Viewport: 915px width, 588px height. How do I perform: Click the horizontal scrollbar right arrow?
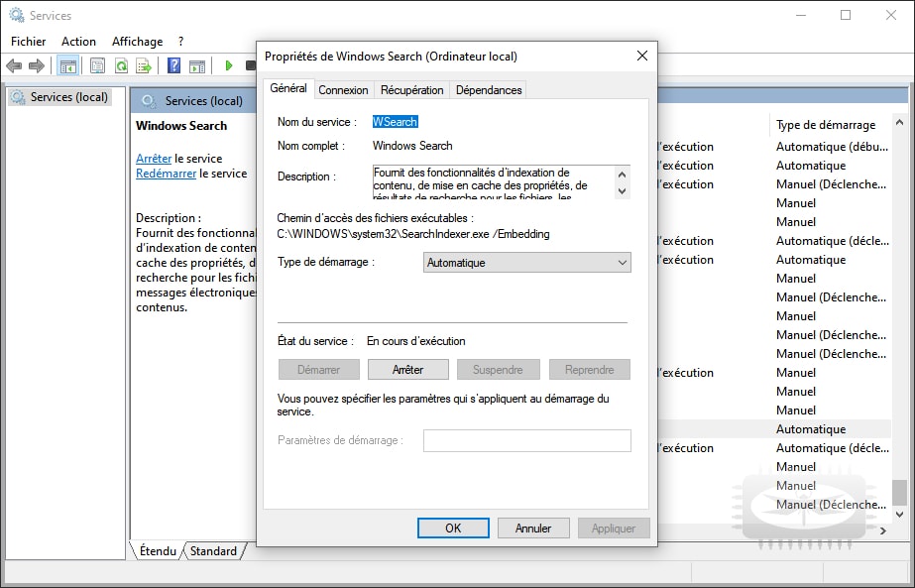pyautogui.click(x=883, y=530)
